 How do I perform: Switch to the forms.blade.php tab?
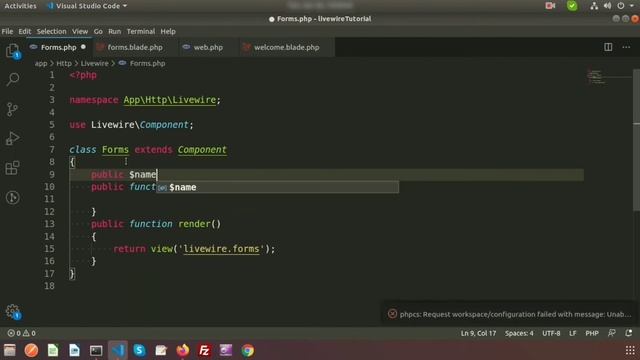pyautogui.click(x=135, y=47)
